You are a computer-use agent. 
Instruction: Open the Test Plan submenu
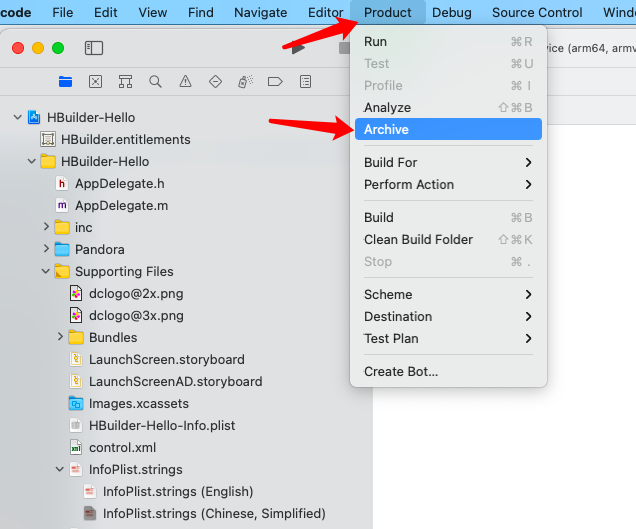pyautogui.click(x=448, y=338)
